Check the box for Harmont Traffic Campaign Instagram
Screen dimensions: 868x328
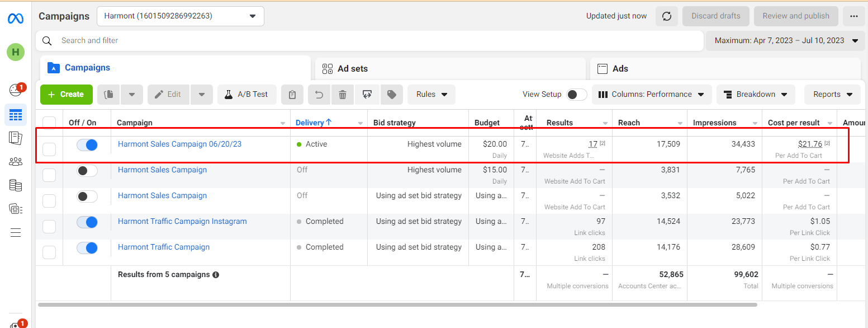coord(49,227)
